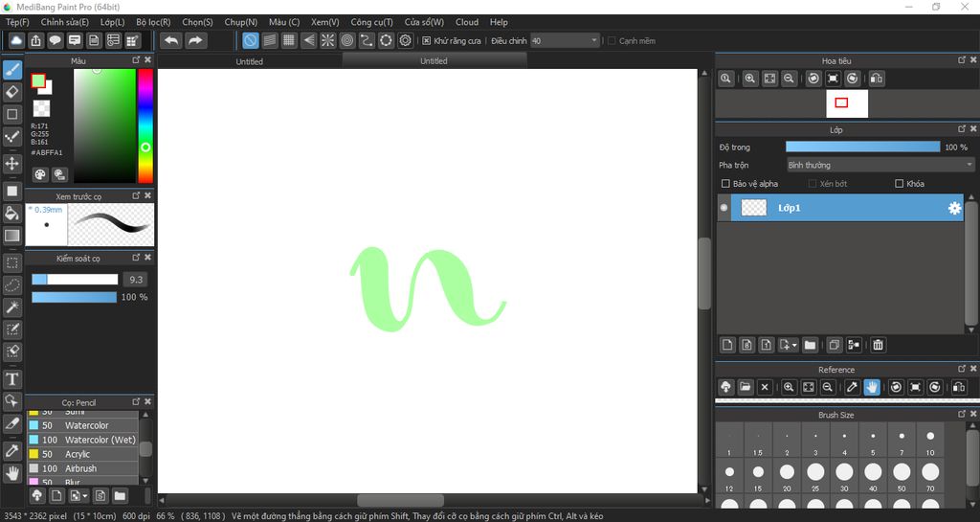Click the foreground color swatch
Screen dimensions: 980x522
tap(38, 80)
